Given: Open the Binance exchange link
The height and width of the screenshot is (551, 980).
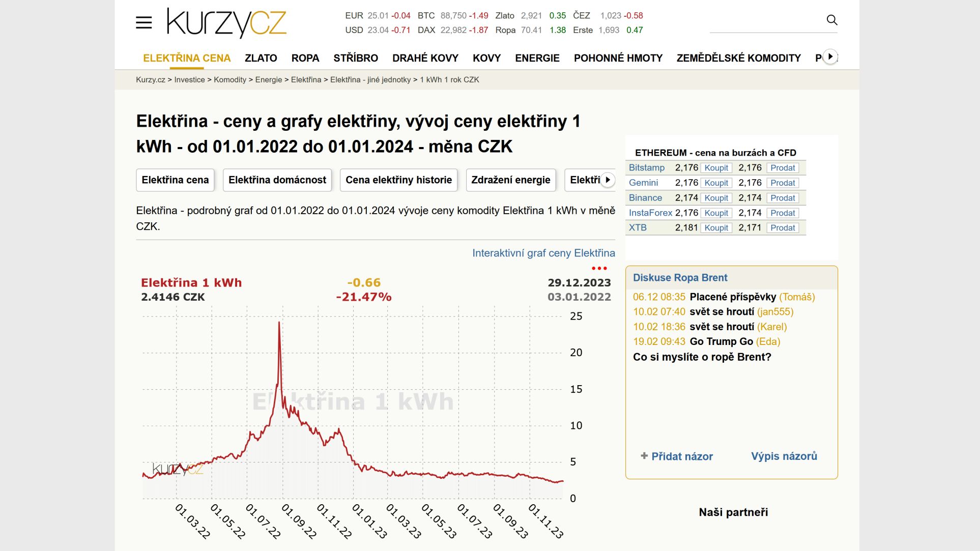Looking at the screenshot, I should pyautogui.click(x=646, y=198).
